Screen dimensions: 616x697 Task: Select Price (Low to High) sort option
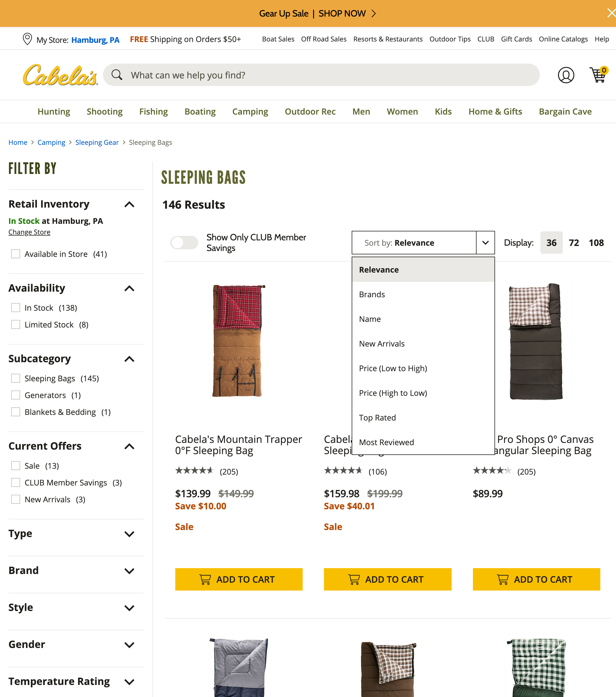click(393, 368)
